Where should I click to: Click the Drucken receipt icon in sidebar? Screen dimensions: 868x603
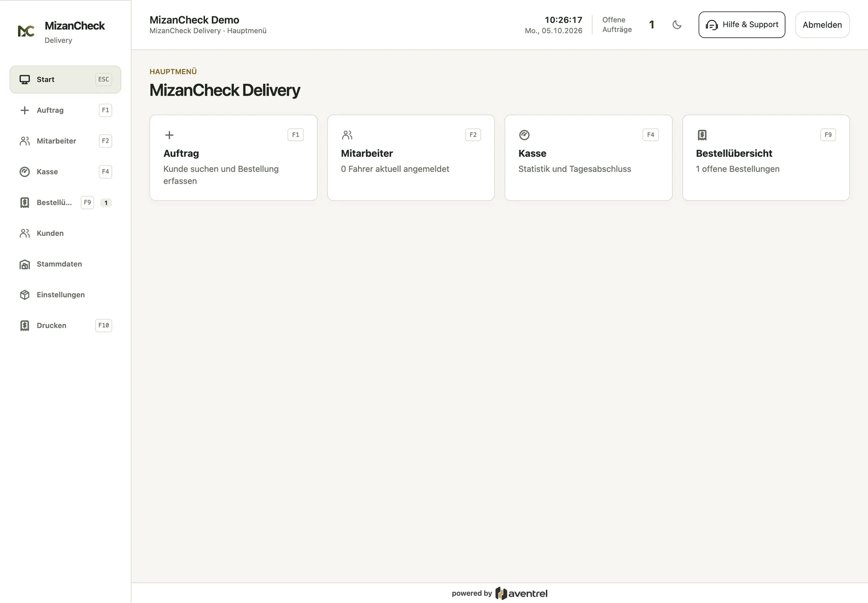pos(25,326)
